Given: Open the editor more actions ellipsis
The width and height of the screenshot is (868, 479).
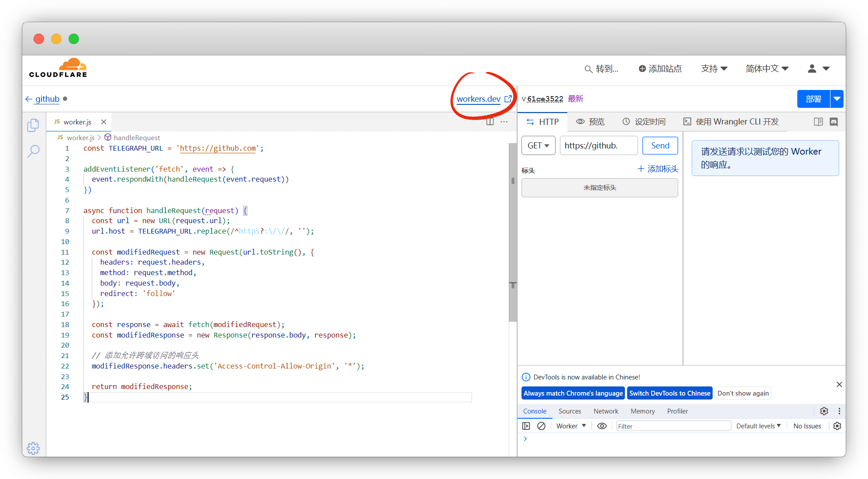Looking at the screenshot, I should click(504, 122).
